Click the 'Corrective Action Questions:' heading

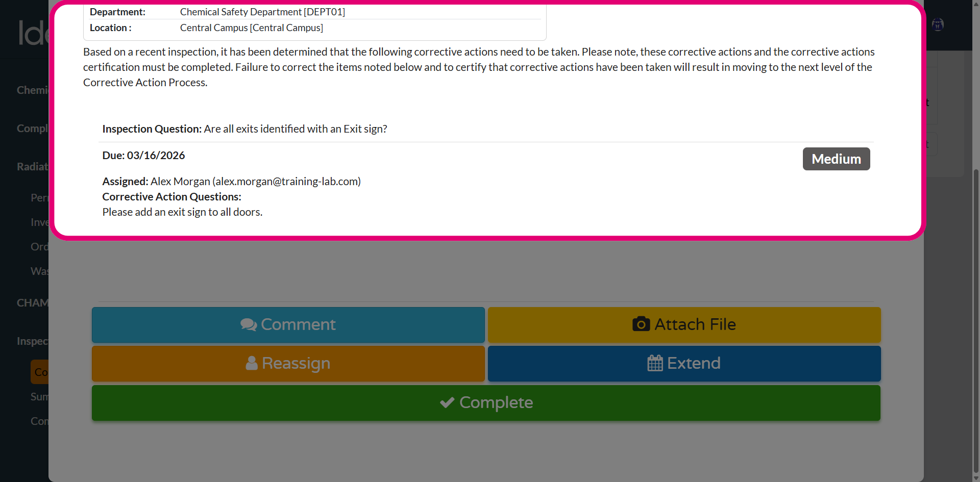(171, 197)
